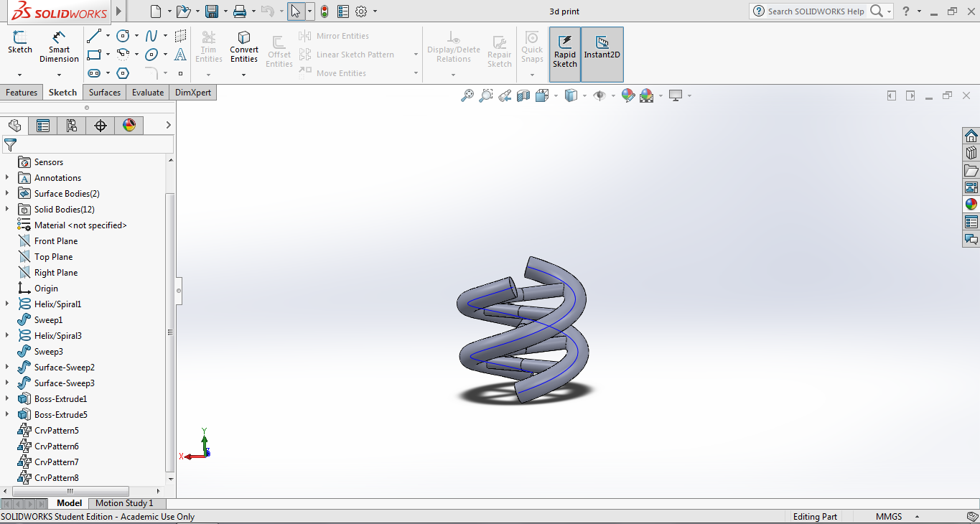Open the File Explorer task pane icon
Viewport: 980px width, 524px height.
(971, 170)
